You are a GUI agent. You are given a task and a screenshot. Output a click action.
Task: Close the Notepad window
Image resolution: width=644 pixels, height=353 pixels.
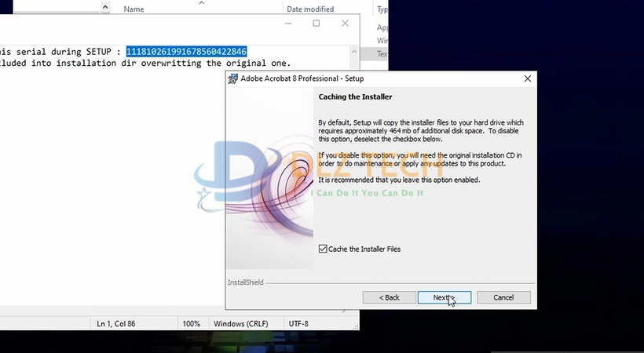pyautogui.click(x=344, y=24)
